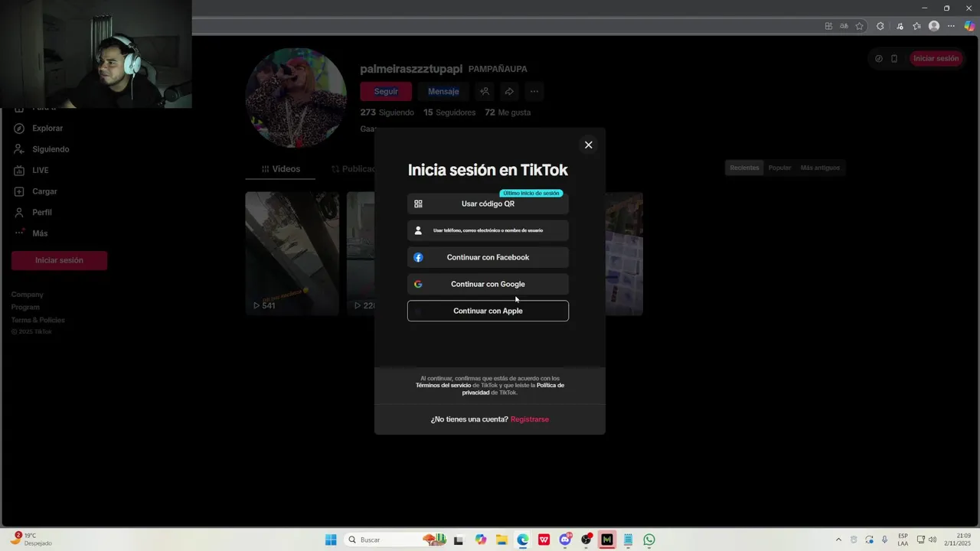
Task: Click the browser profile avatar icon
Action: tap(933, 26)
